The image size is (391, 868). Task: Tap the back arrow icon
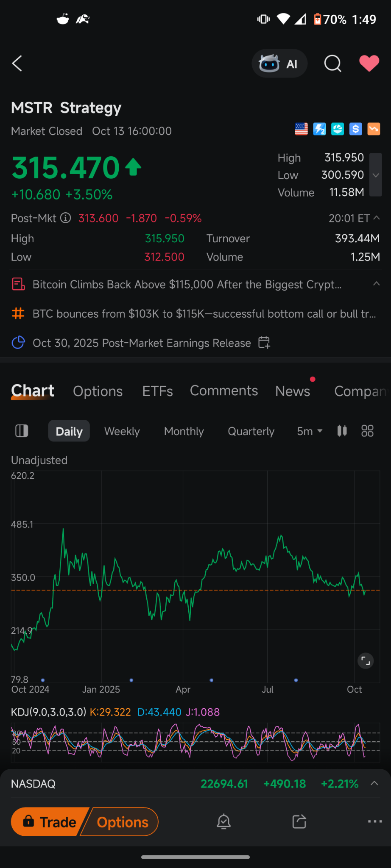[x=17, y=64]
